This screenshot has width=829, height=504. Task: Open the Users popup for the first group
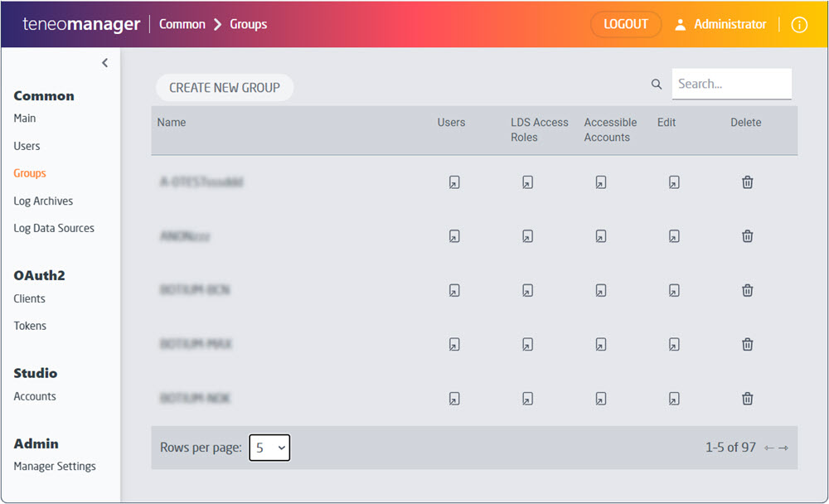coord(453,182)
